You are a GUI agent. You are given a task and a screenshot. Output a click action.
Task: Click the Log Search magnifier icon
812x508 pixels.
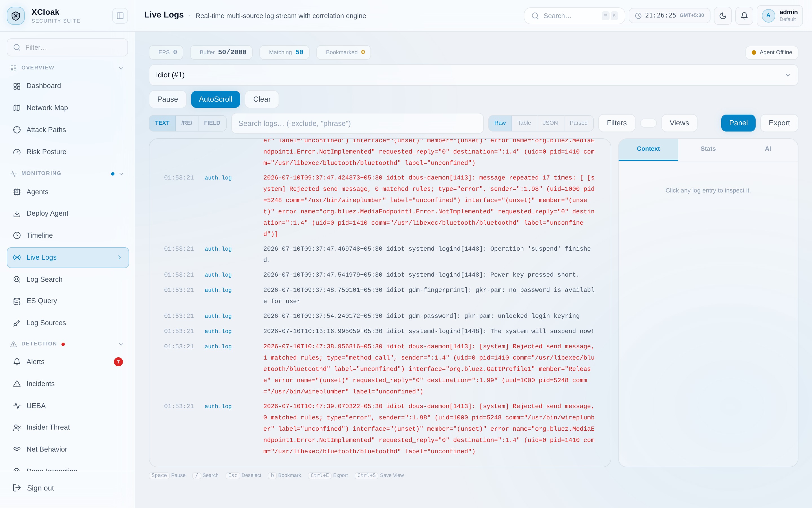[x=17, y=279]
